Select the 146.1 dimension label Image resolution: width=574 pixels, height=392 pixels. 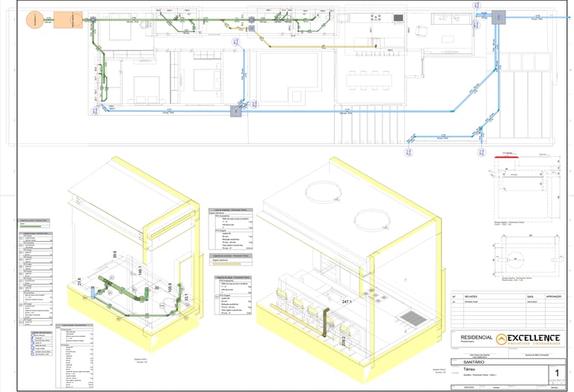[140, 270]
